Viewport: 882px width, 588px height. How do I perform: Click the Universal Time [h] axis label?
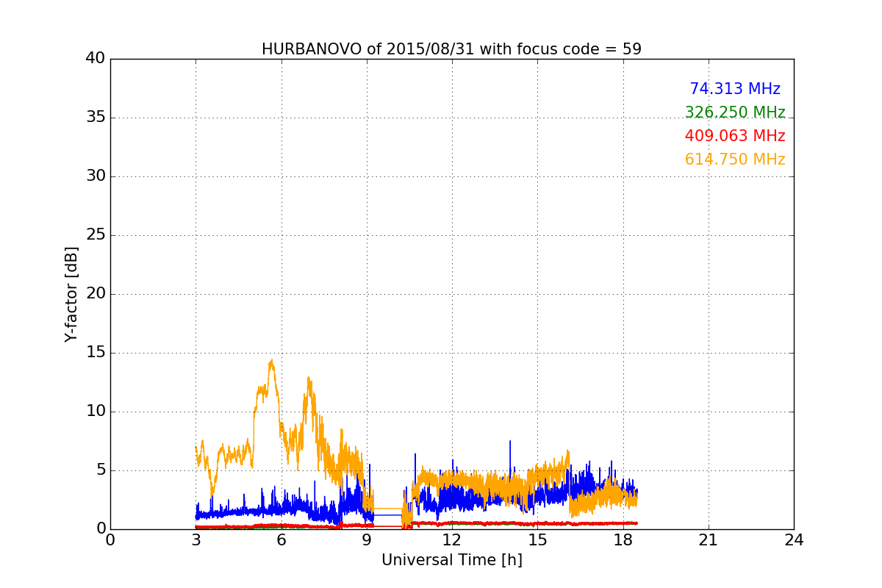(451, 560)
